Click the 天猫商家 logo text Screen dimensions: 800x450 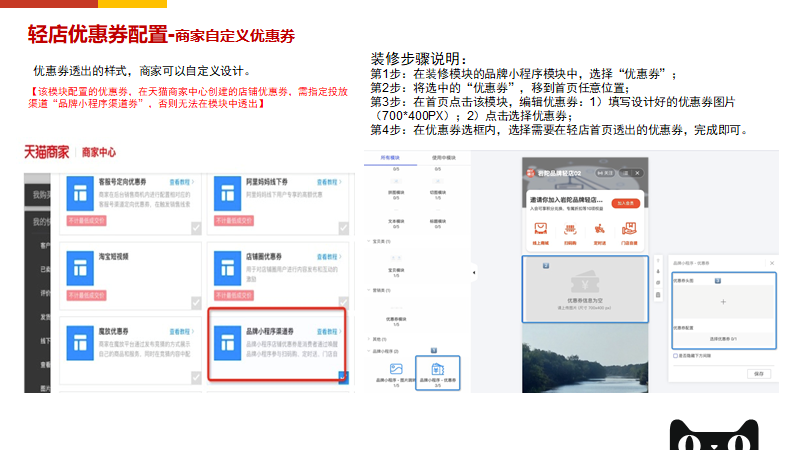tap(46, 152)
